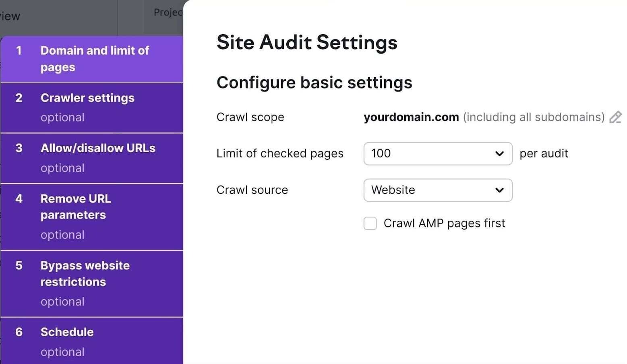Click the Configure basic settings subheading
Image resolution: width=627 pixels, height=364 pixels.
pyautogui.click(x=314, y=83)
